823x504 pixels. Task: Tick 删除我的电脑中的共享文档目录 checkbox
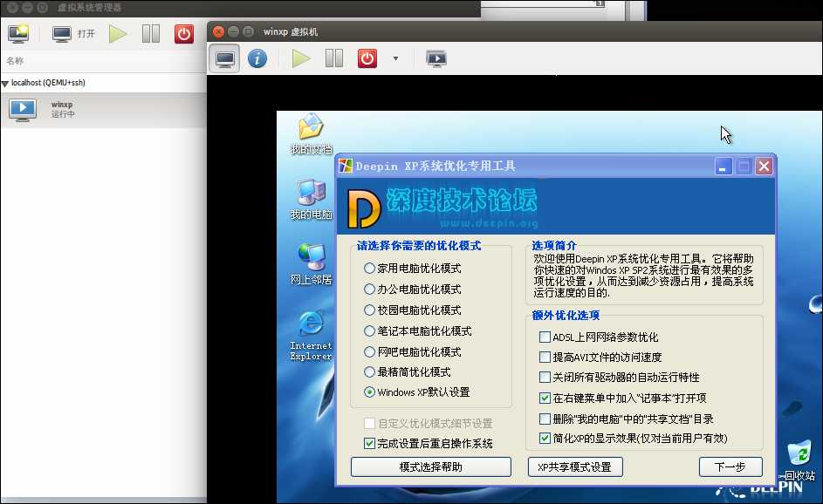(545, 419)
